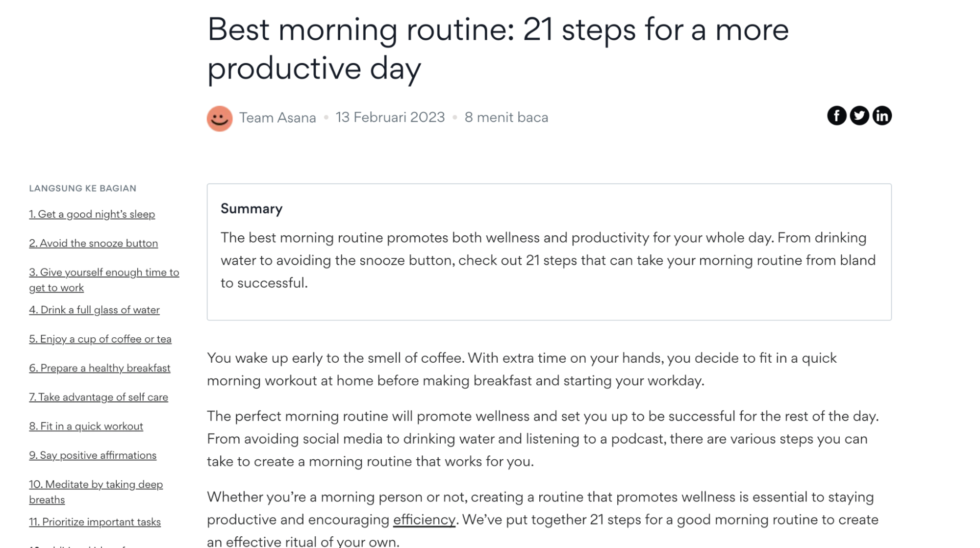The image size is (980, 548).
Task: Navigate to 'Meditate by taking deep breaths'
Action: pyautogui.click(x=96, y=492)
